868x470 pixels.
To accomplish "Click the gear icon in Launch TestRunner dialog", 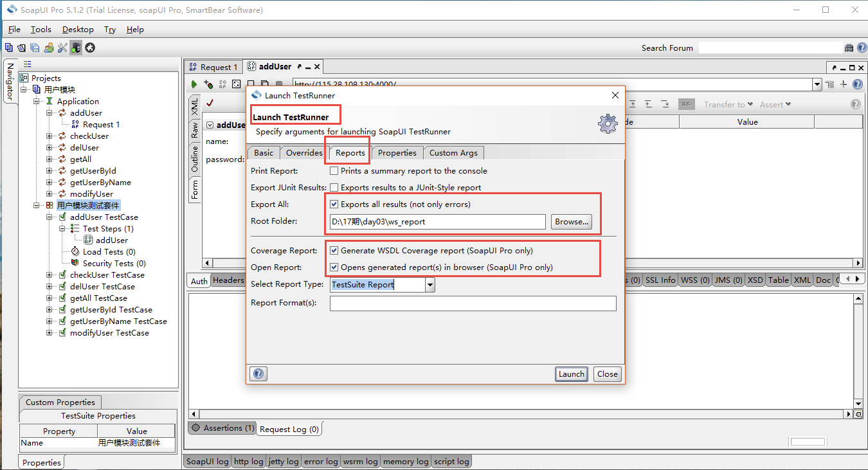I will click(x=608, y=123).
